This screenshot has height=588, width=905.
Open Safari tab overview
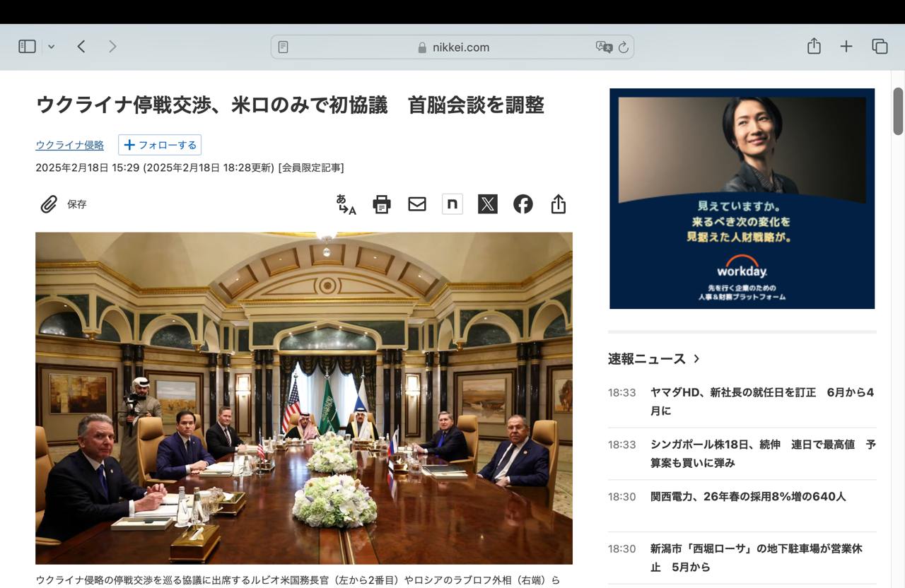click(x=880, y=47)
